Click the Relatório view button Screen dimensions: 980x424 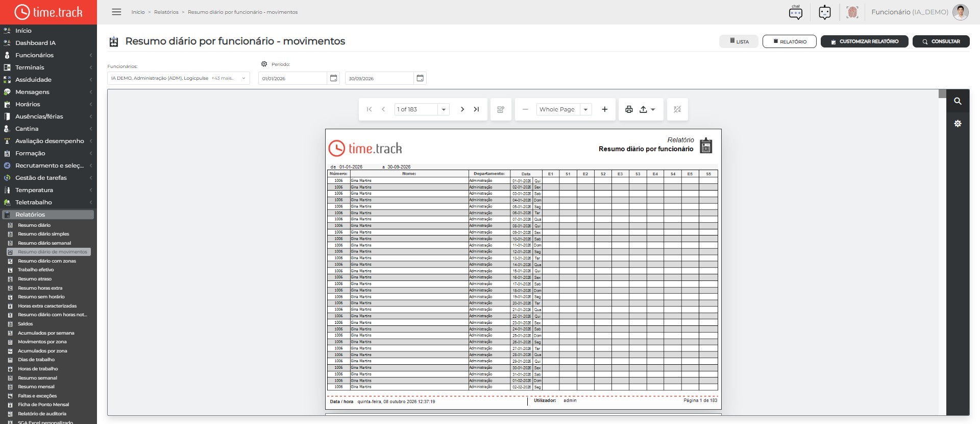(x=789, y=41)
